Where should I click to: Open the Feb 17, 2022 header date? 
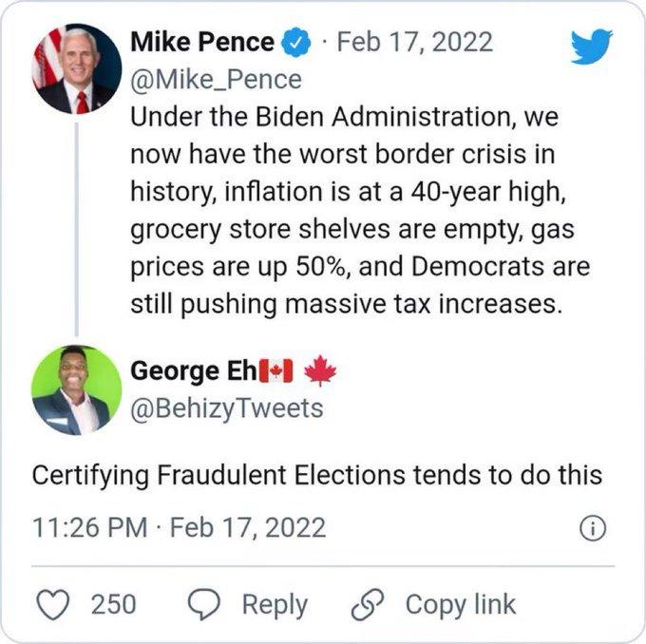pyautogui.click(x=415, y=43)
